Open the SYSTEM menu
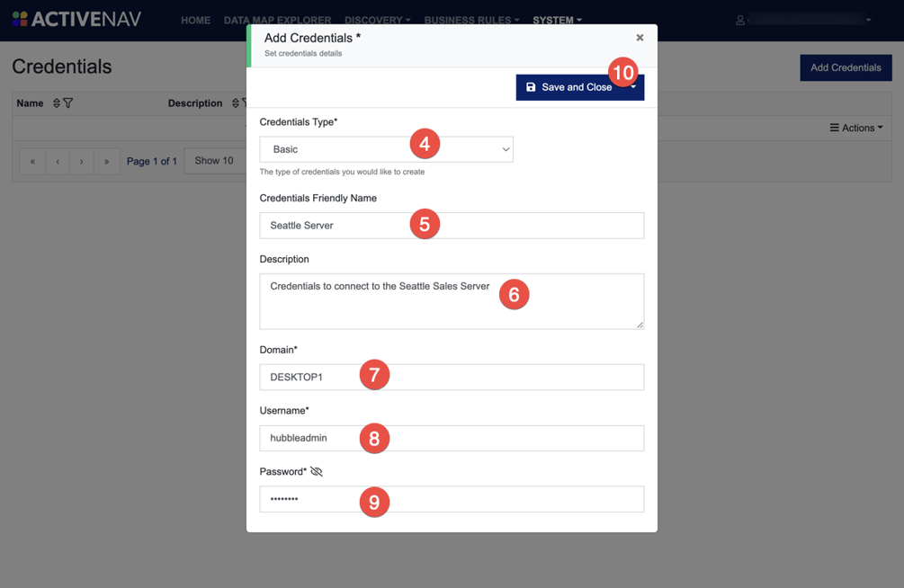The image size is (904, 588). [x=551, y=19]
